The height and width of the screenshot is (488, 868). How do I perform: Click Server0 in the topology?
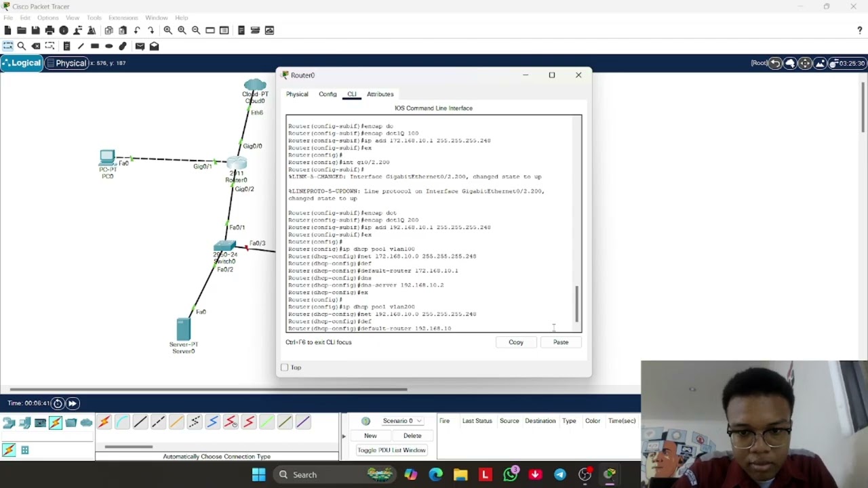point(183,329)
